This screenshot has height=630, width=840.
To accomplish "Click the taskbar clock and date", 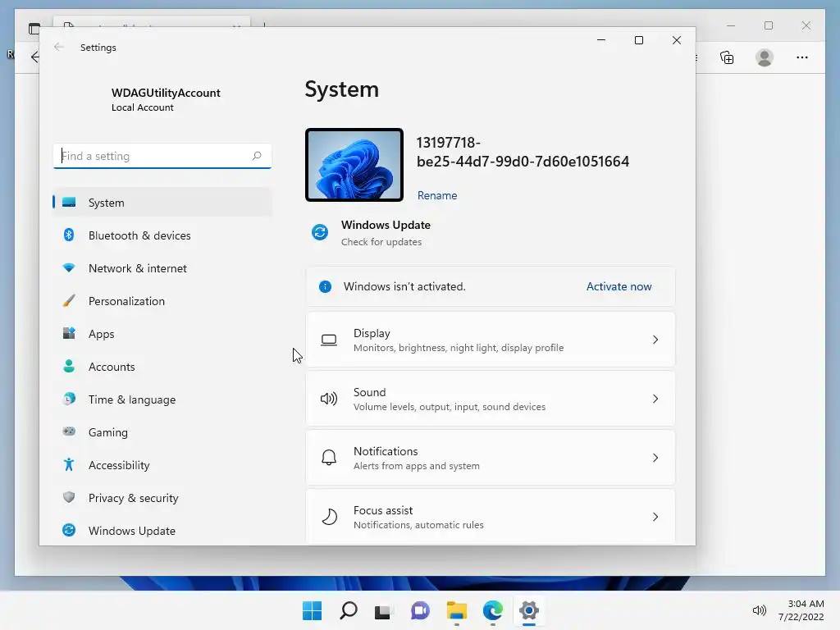I will coord(801,610).
